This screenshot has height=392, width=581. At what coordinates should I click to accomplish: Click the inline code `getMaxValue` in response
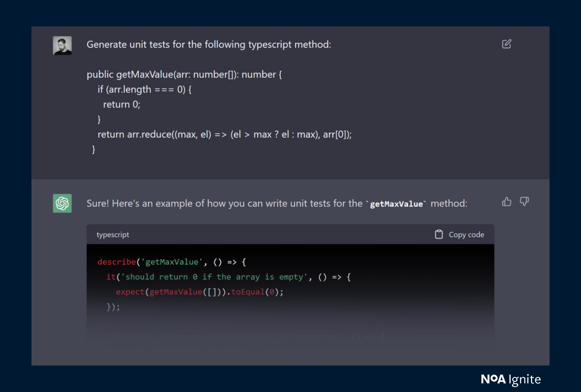tap(397, 204)
